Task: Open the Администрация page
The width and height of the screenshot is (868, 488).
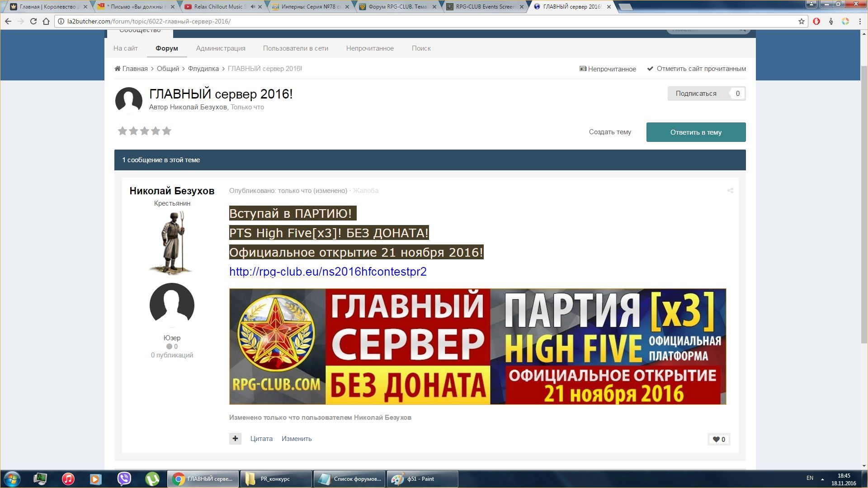Action: (221, 48)
